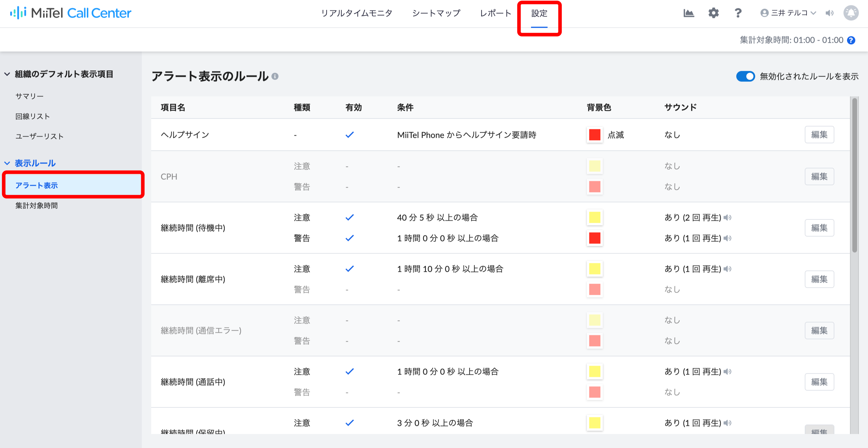
Task: Edit the CPH rule
Action: pyautogui.click(x=819, y=176)
